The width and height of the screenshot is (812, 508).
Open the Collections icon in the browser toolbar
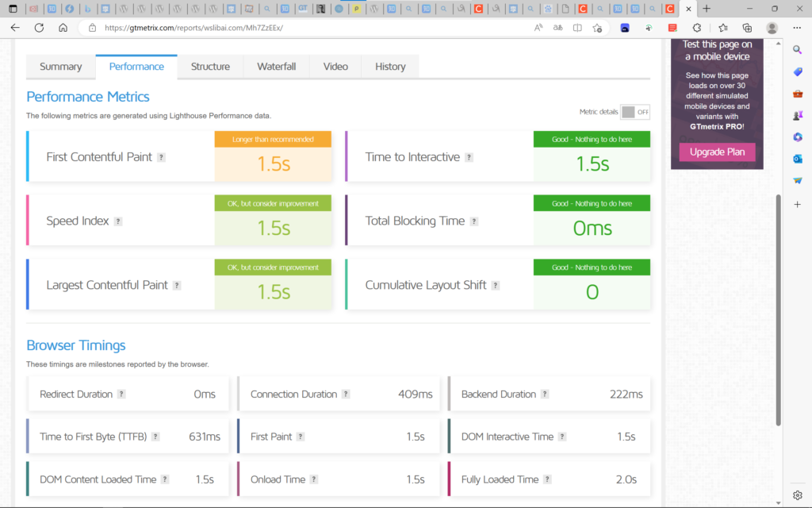pyautogui.click(x=747, y=27)
